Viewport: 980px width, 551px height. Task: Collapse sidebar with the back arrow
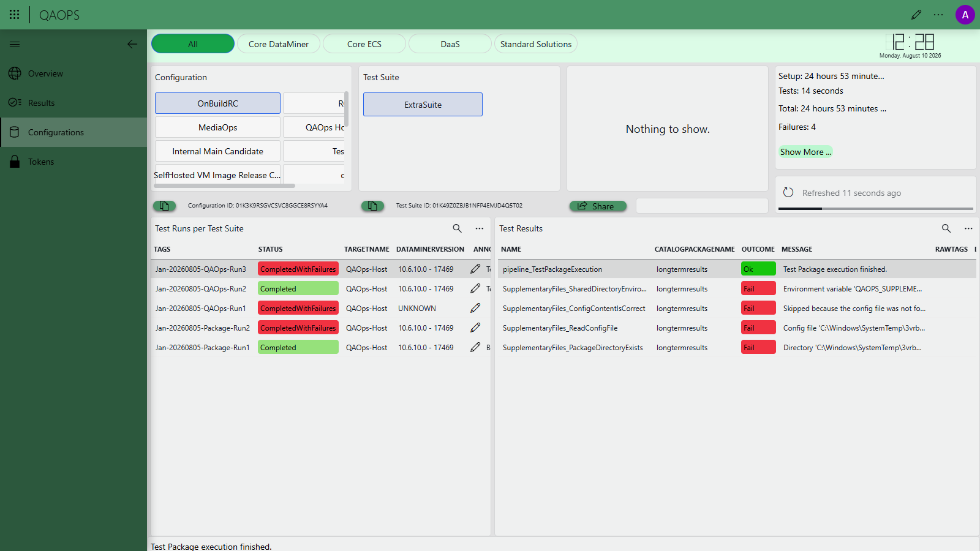(x=132, y=44)
